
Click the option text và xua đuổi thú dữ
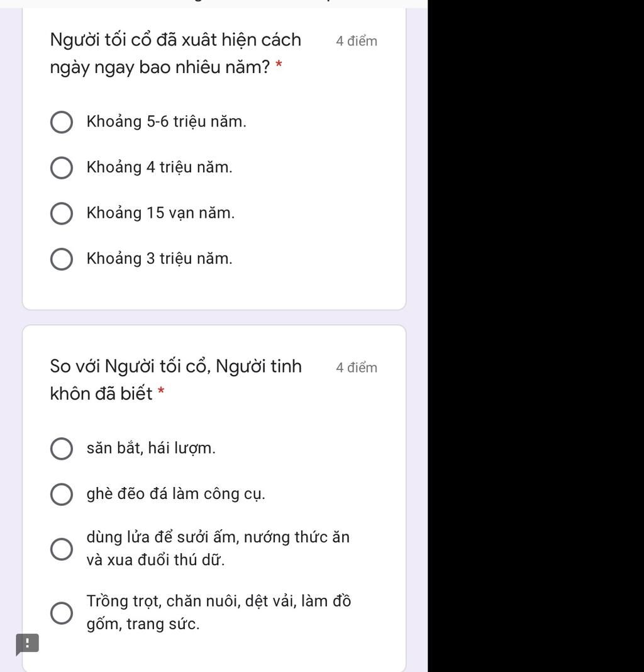(x=155, y=560)
